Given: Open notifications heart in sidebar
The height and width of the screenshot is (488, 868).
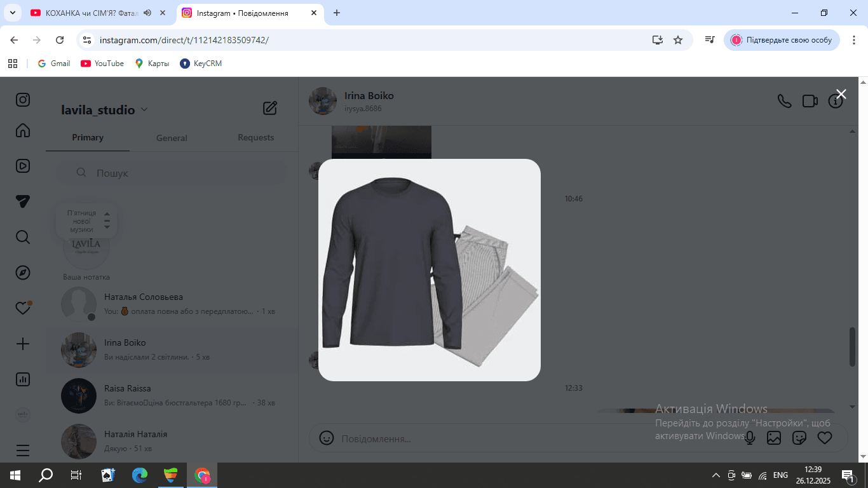Looking at the screenshot, I should tap(23, 308).
